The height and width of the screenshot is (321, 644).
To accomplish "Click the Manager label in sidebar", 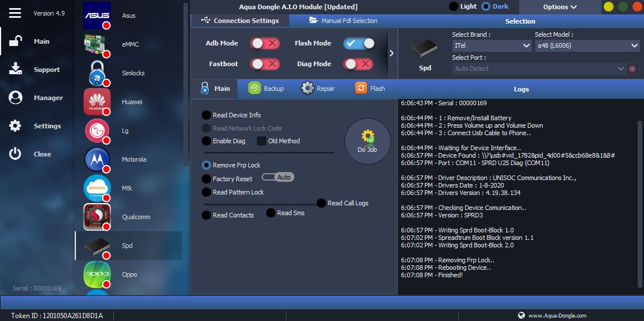I will [x=48, y=98].
